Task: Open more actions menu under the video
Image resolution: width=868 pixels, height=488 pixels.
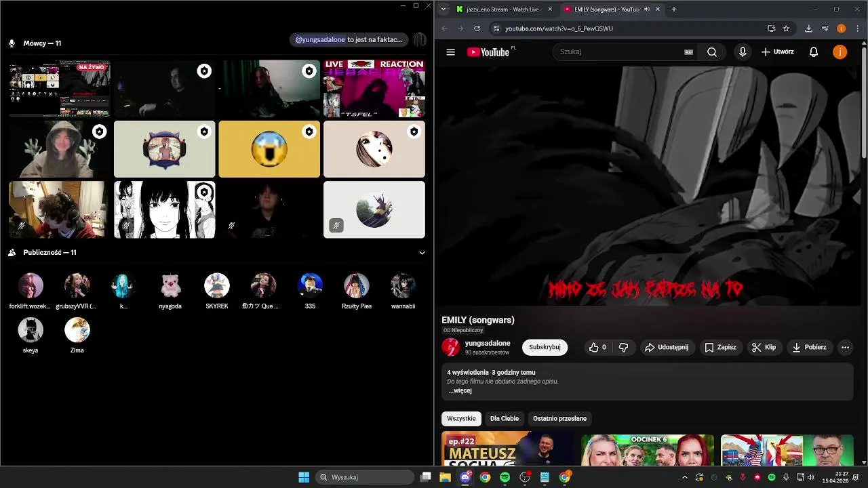Action: (845, 347)
